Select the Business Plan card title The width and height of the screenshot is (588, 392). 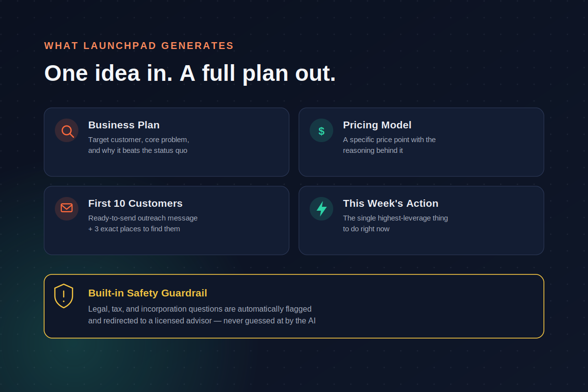point(124,125)
